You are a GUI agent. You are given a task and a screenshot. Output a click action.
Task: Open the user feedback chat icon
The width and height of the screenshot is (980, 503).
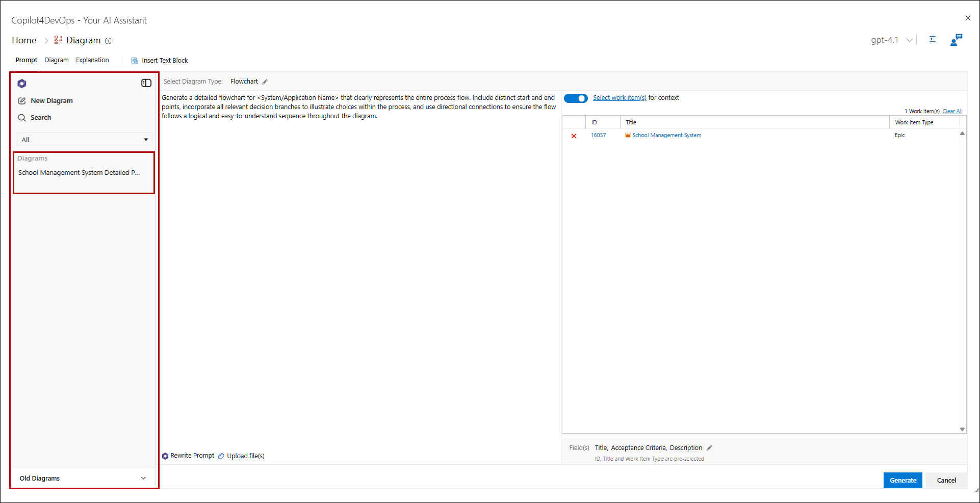(x=956, y=40)
